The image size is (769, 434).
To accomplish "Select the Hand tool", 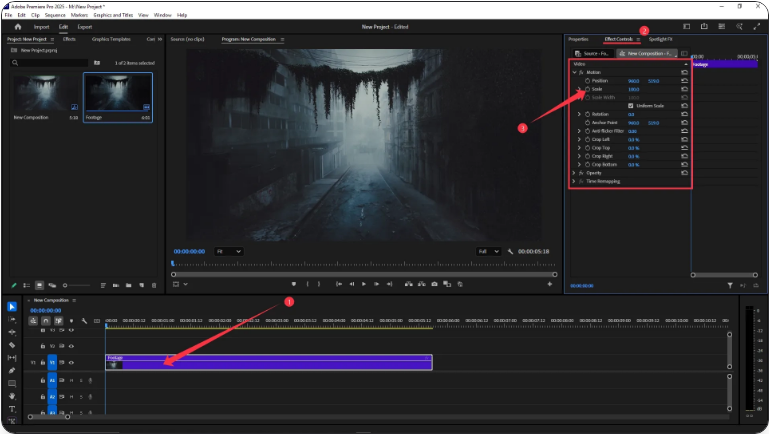I will (12, 396).
